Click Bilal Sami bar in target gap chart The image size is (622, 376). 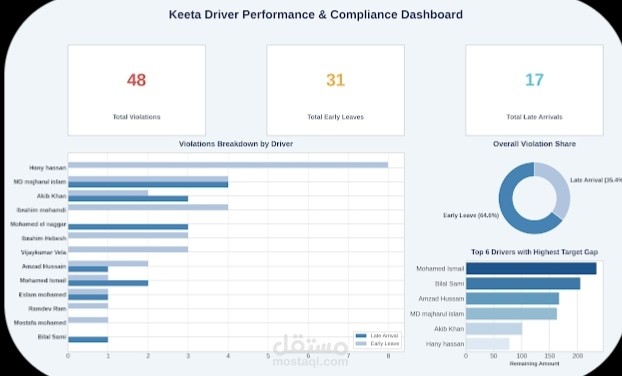(523, 284)
